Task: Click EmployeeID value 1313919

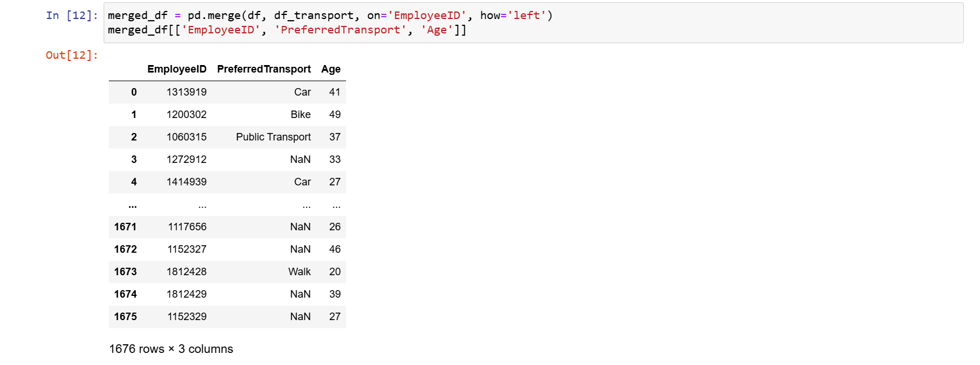Action: tap(187, 92)
